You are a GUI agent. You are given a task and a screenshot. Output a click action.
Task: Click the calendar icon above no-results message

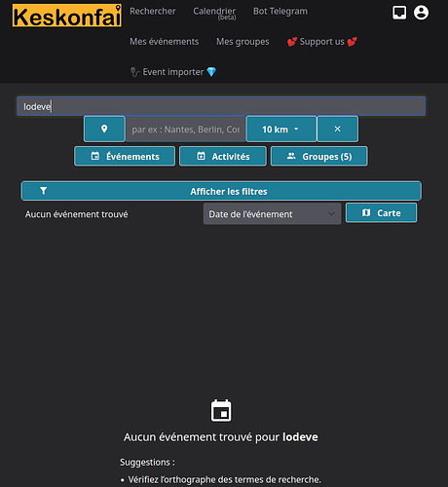(221, 411)
